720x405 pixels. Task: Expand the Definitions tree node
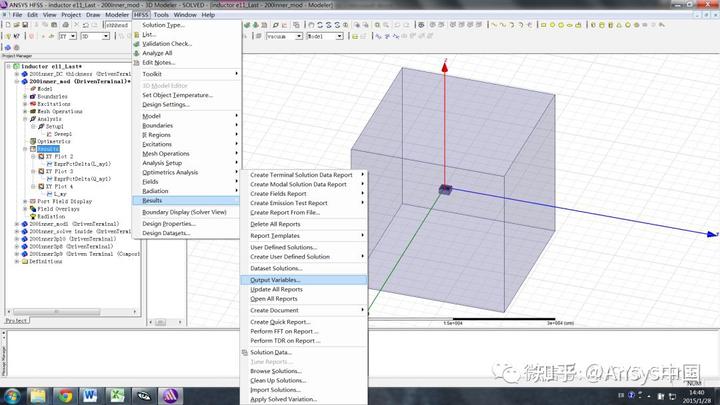coord(17,261)
